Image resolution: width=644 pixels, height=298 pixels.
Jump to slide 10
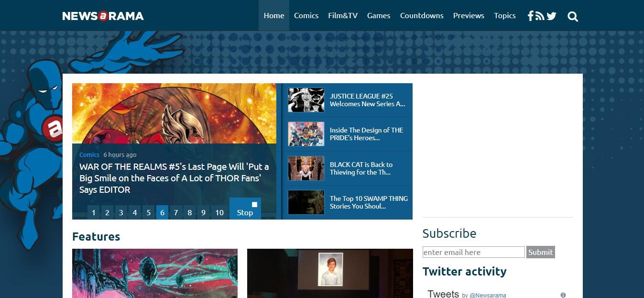[219, 212]
